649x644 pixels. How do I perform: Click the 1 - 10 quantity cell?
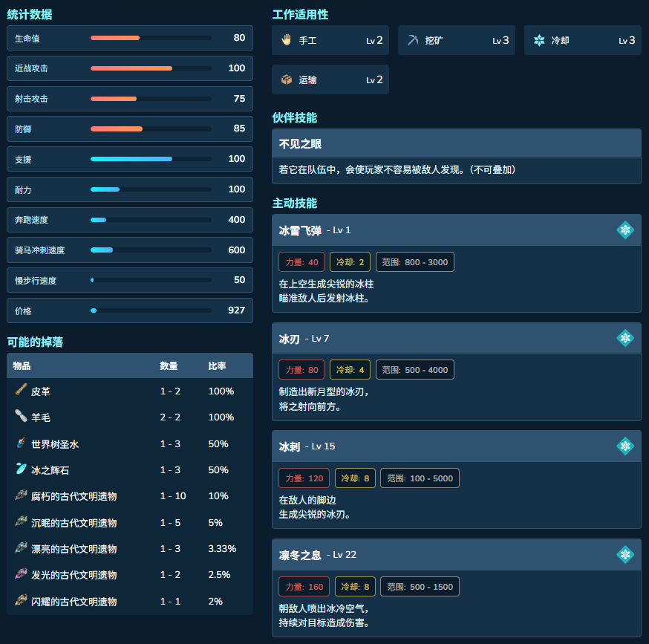pos(173,496)
